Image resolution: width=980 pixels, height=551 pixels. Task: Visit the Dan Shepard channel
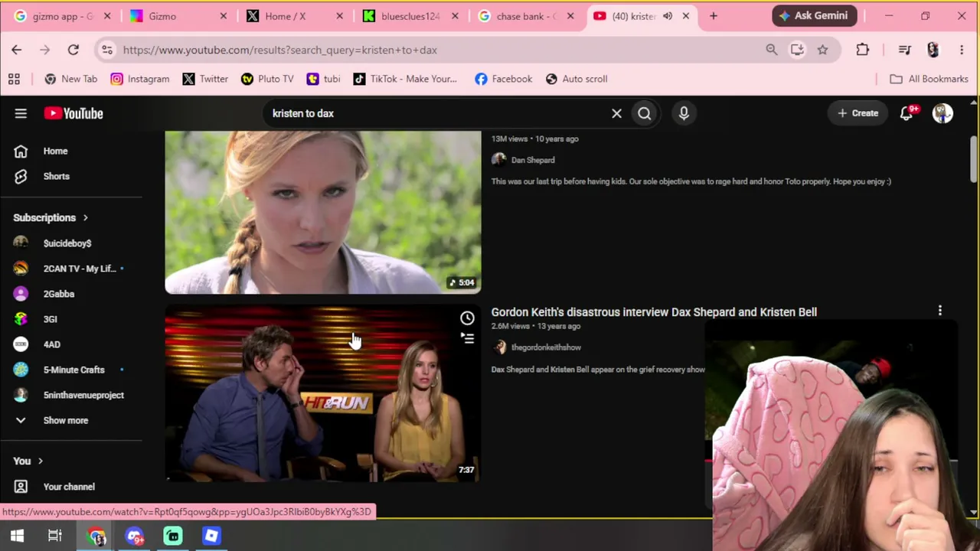(x=533, y=160)
